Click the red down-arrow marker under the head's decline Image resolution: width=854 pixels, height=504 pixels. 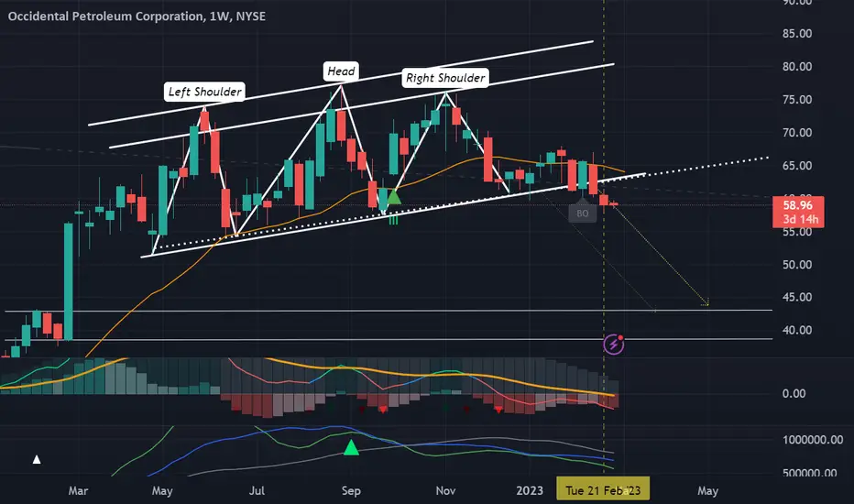(x=383, y=410)
